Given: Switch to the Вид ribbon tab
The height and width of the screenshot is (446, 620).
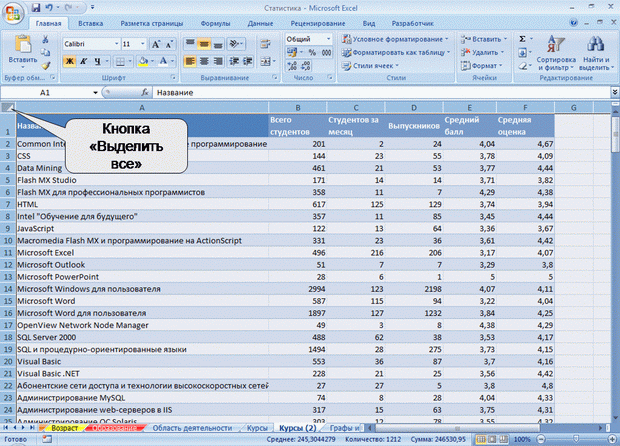Looking at the screenshot, I should point(369,23).
